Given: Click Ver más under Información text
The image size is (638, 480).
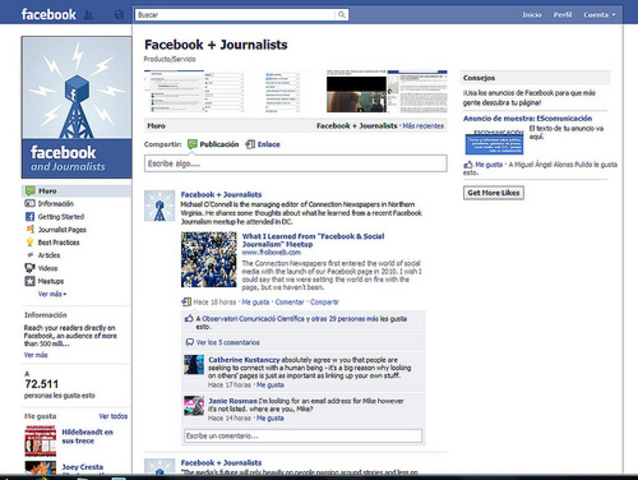Looking at the screenshot, I should coord(36,355).
